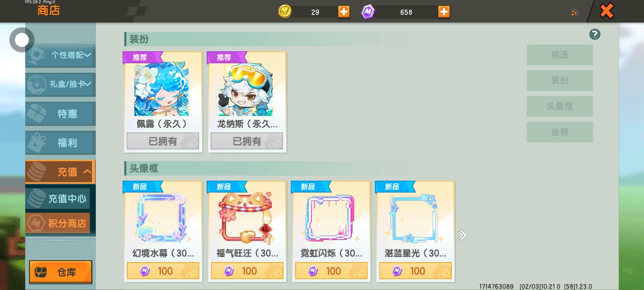Filter by 头像框 on right panel
The width and height of the screenshot is (644, 290).
[560, 106]
